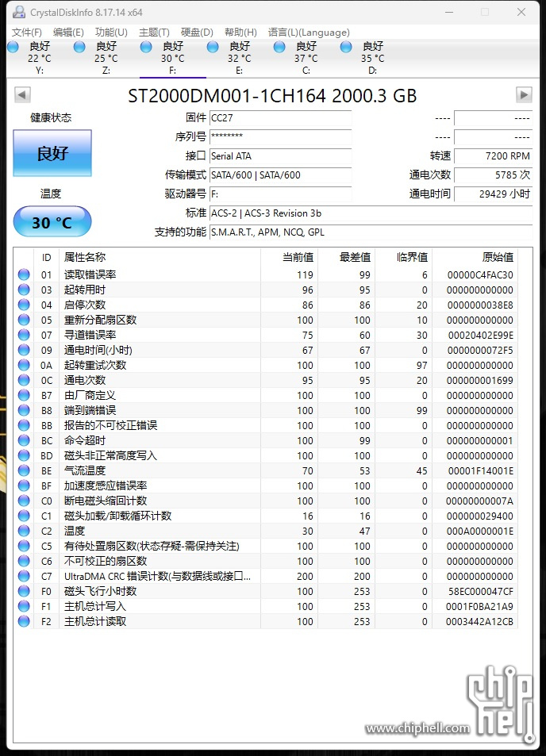Click status orb of attribute C5 有待处置扇区数
This screenshot has height=756, width=546.
point(24,546)
